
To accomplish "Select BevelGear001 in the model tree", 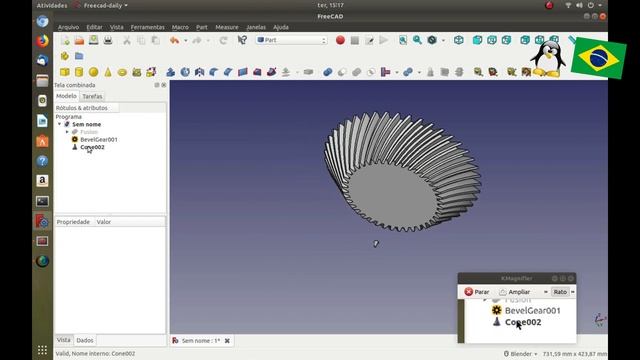I will (x=99, y=139).
